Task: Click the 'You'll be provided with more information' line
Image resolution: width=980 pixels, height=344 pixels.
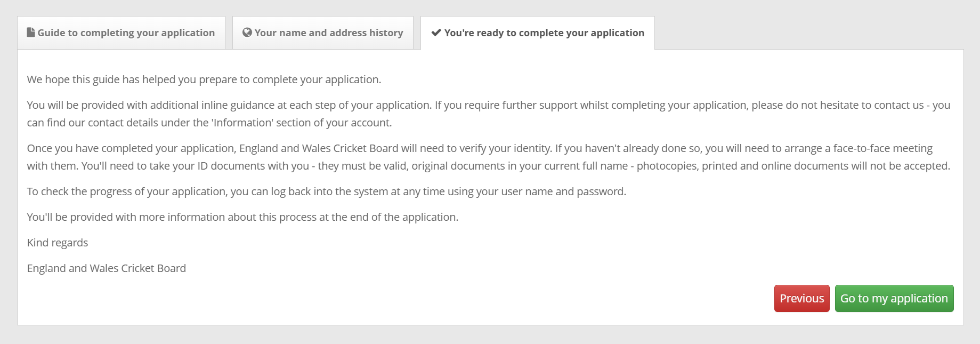Action: tap(242, 217)
